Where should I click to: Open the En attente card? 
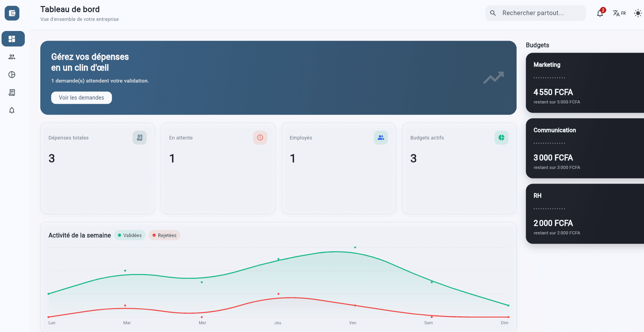[x=218, y=168]
